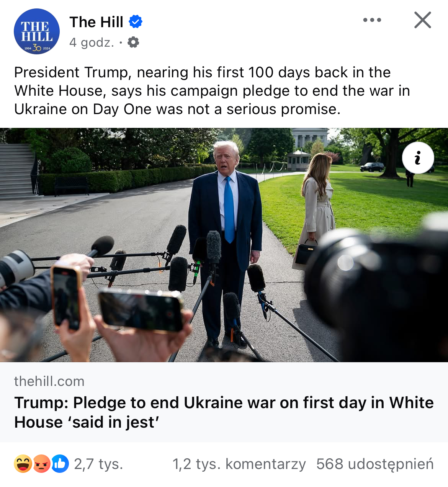Open the article photo of the press conference
This screenshot has height=487, width=448.
pos(224,245)
